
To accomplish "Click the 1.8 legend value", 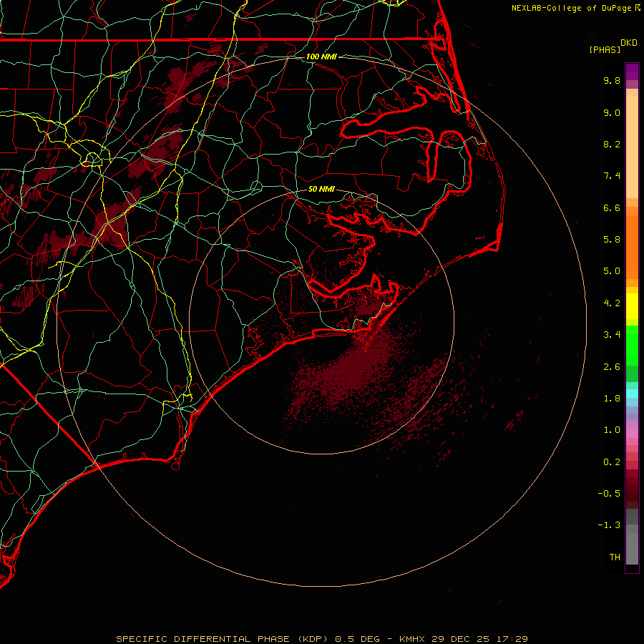I will [612, 399].
